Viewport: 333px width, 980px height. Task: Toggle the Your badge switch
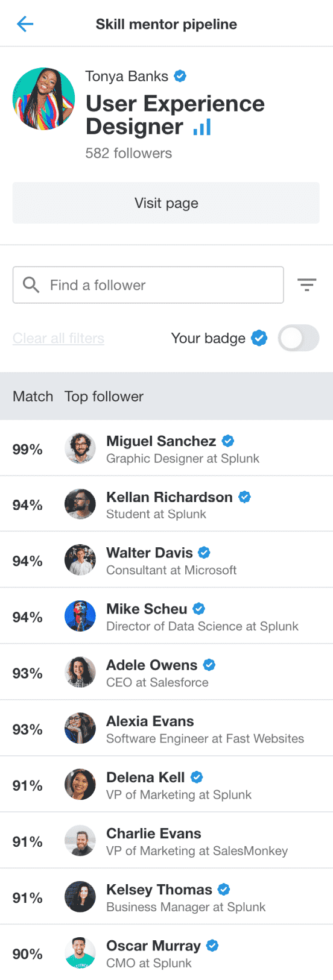point(299,338)
